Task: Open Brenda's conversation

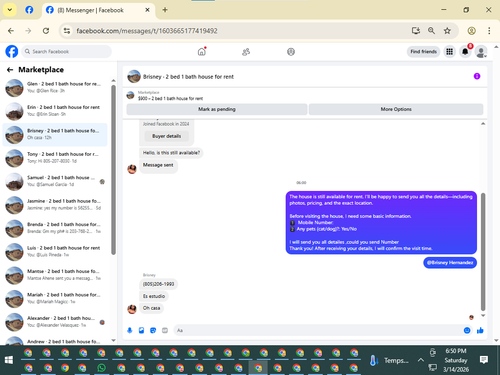Action: pyautogui.click(x=55, y=228)
